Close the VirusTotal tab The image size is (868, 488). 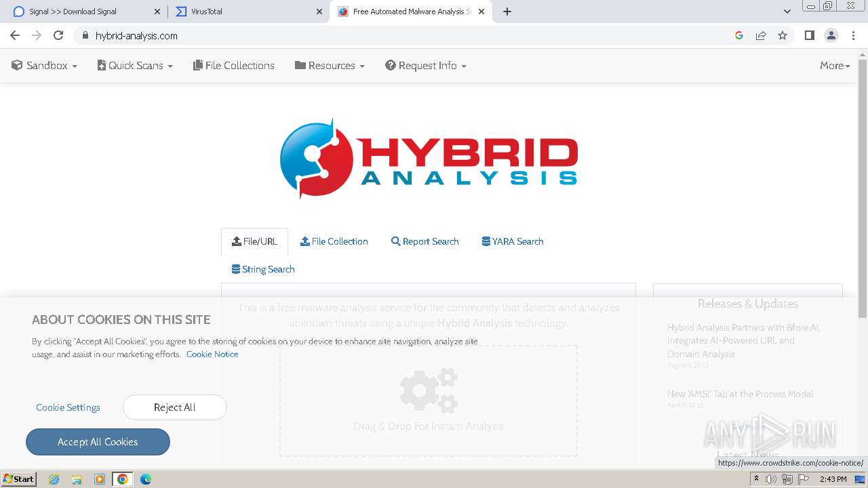click(319, 12)
